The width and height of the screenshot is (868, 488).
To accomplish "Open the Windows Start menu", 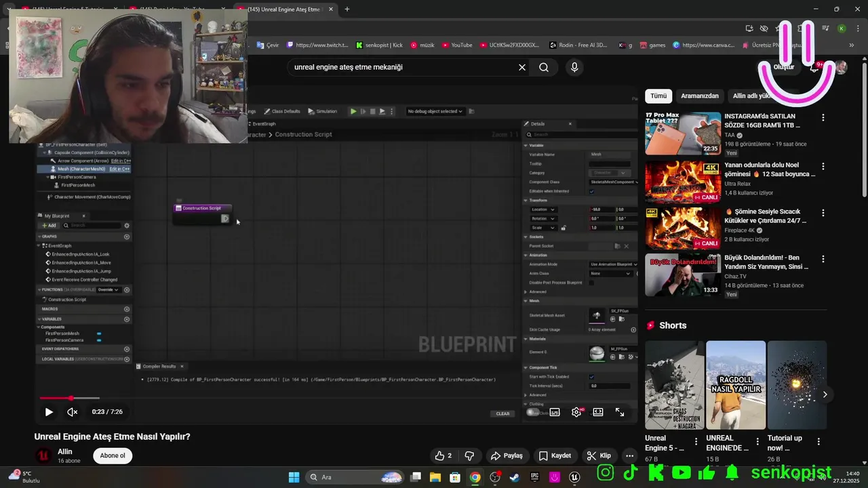I will coord(294,477).
